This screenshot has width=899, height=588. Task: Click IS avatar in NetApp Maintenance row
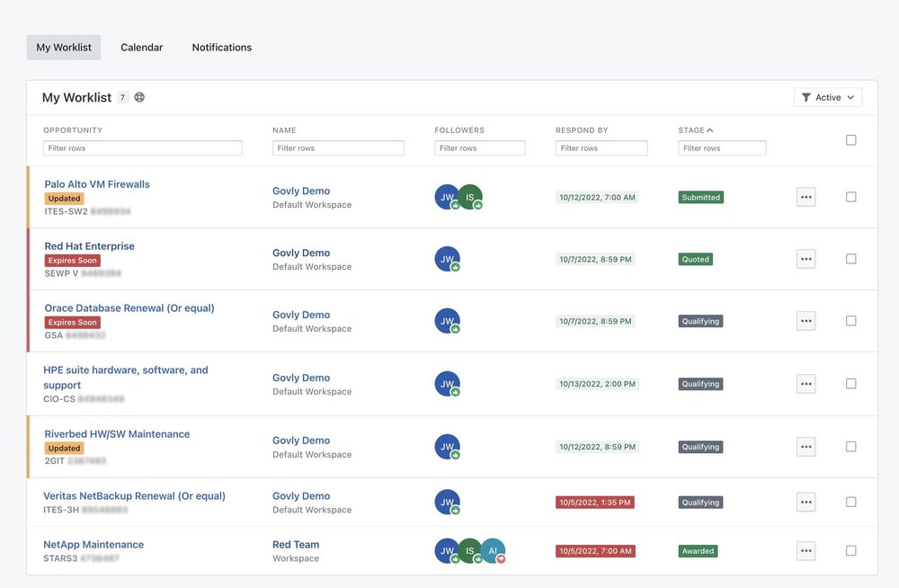click(470, 551)
